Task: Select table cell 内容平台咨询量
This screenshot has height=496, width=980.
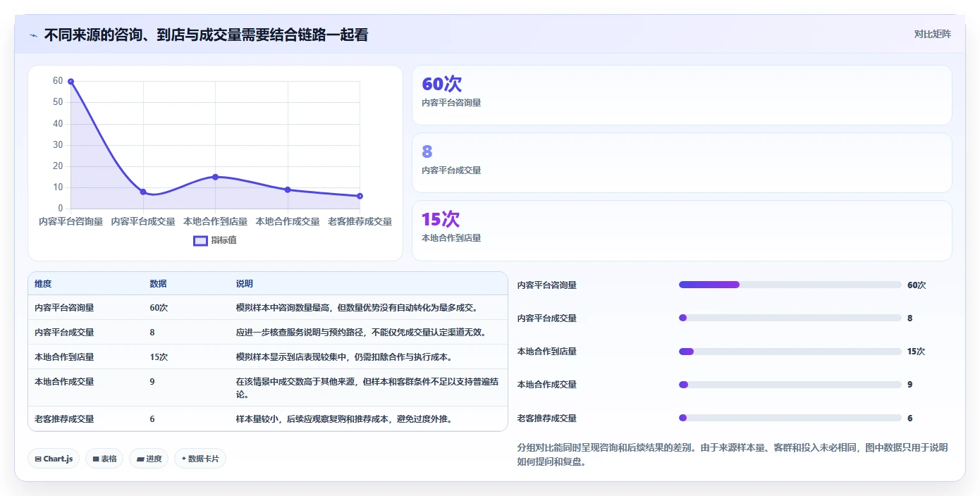Action: pos(64,308)
